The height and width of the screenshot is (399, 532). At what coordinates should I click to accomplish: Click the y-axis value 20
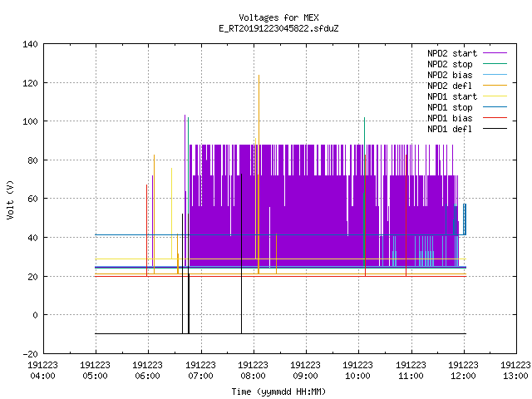pos(32,277)
